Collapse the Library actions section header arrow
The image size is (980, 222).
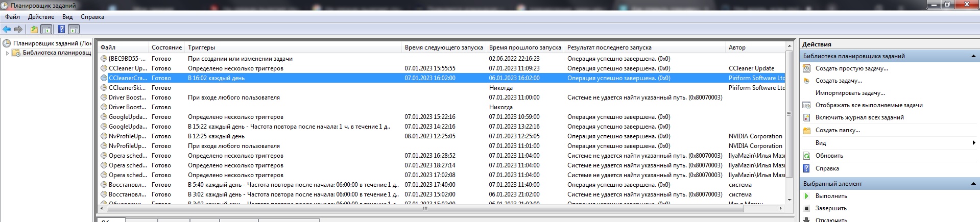coord(973,56)
